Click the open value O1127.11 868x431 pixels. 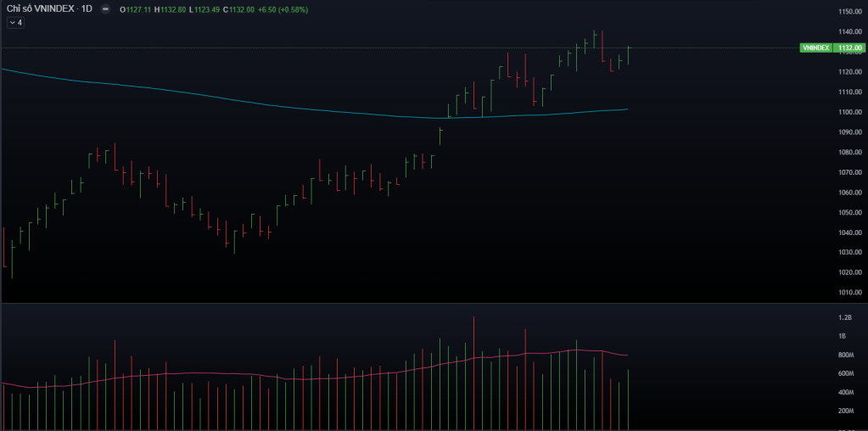(x=136, y=10)
